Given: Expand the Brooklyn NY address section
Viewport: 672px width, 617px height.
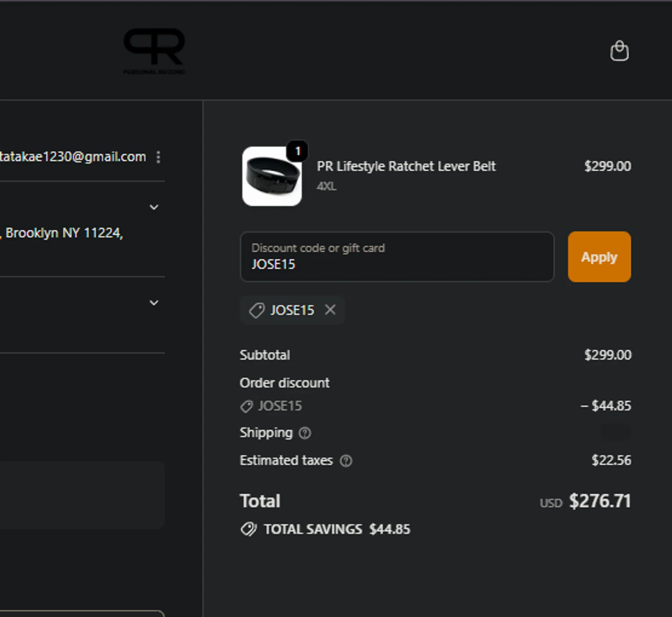Looking at the screenshot, I should (154, 207).
